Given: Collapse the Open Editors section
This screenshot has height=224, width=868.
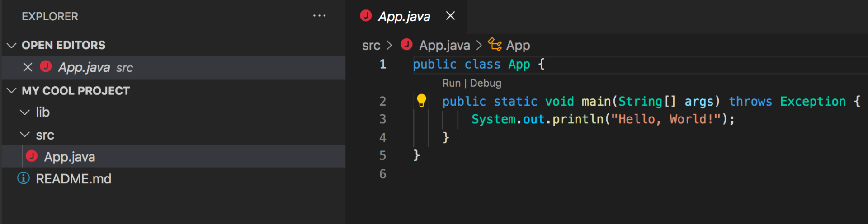Looking at the screenshot, I should (12, 45).
